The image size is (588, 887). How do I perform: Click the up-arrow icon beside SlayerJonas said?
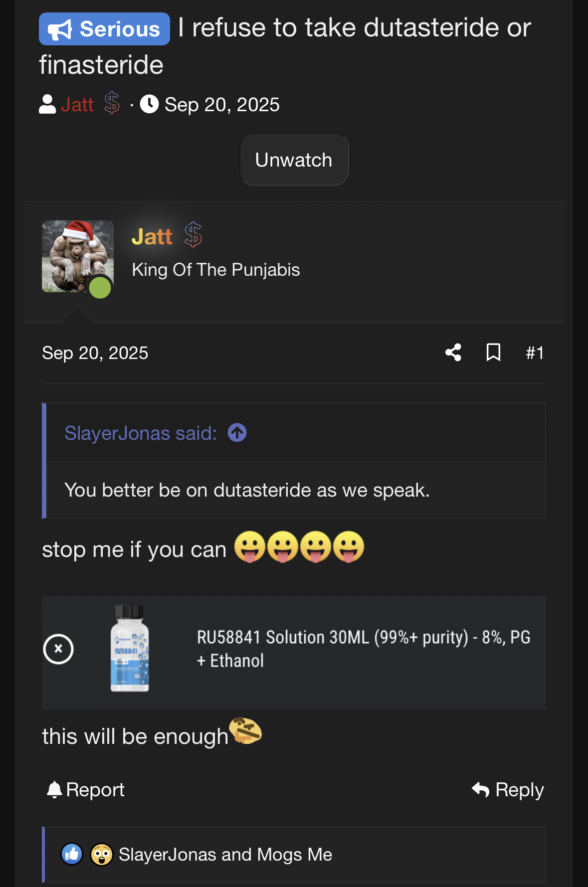tap(237, 433)
